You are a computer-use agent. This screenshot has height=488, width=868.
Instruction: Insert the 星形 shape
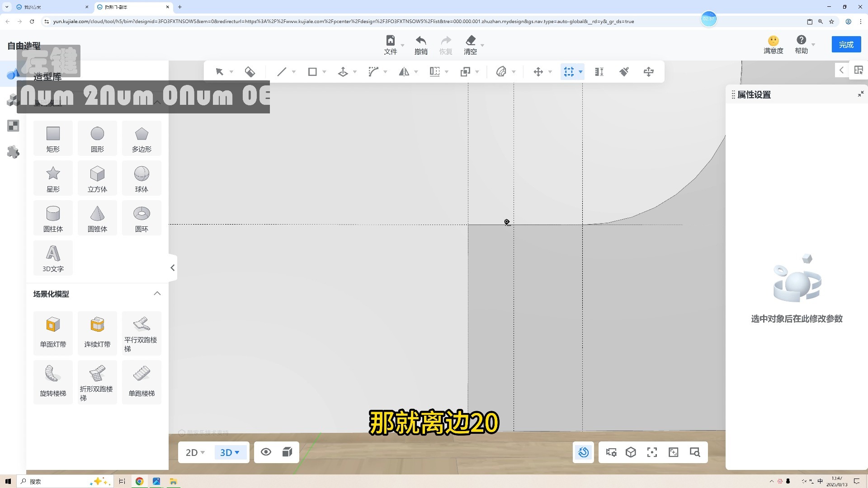(53, 178)
